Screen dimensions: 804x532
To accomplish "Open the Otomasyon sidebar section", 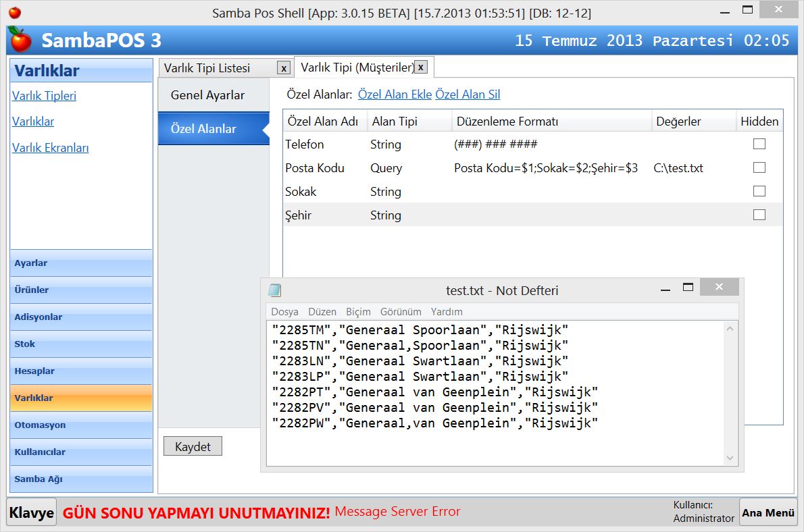I will pos(81,425).
